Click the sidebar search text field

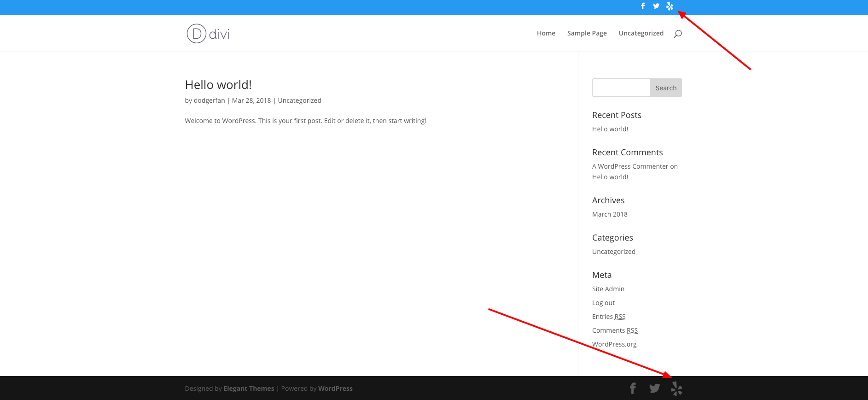click(x=621, y=88)
